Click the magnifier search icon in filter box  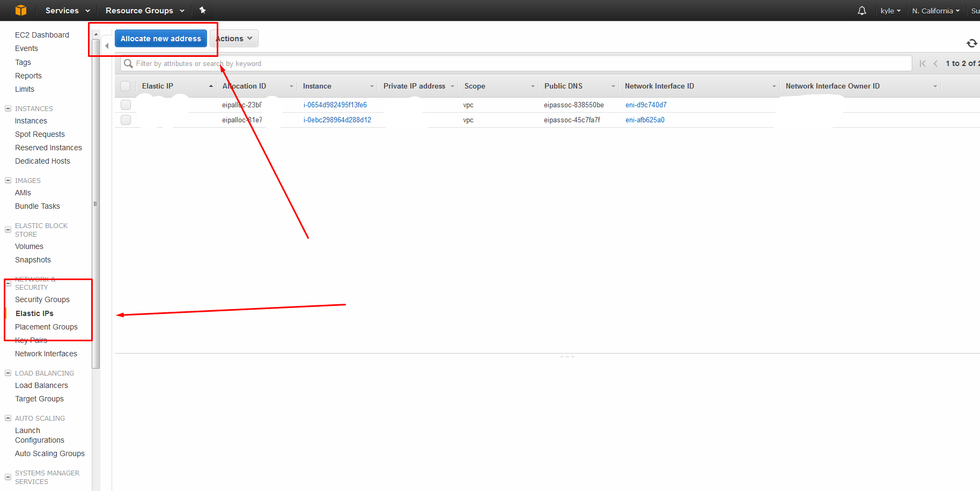tap(128, 63)
